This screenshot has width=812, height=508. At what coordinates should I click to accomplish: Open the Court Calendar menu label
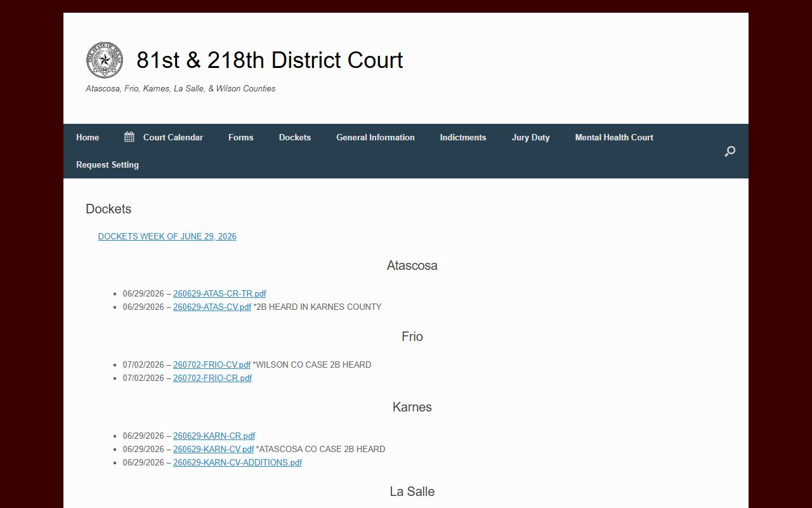click(173, 137)
